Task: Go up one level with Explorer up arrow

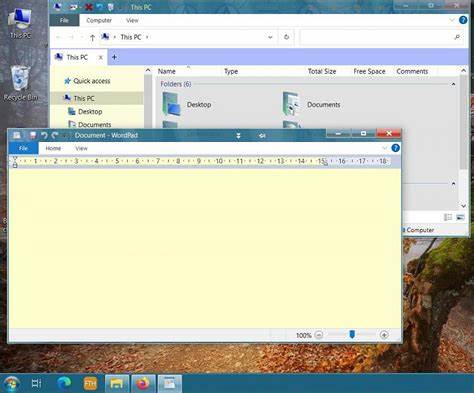Action: [x=92, y=37]
